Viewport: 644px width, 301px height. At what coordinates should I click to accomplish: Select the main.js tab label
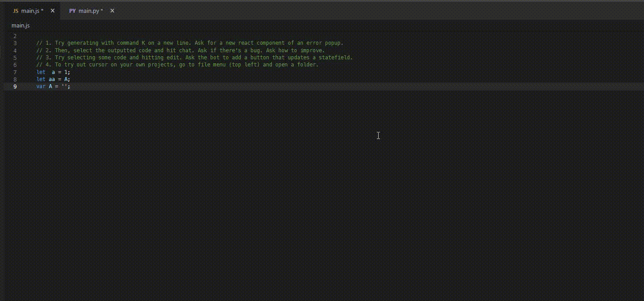(32, 11)
